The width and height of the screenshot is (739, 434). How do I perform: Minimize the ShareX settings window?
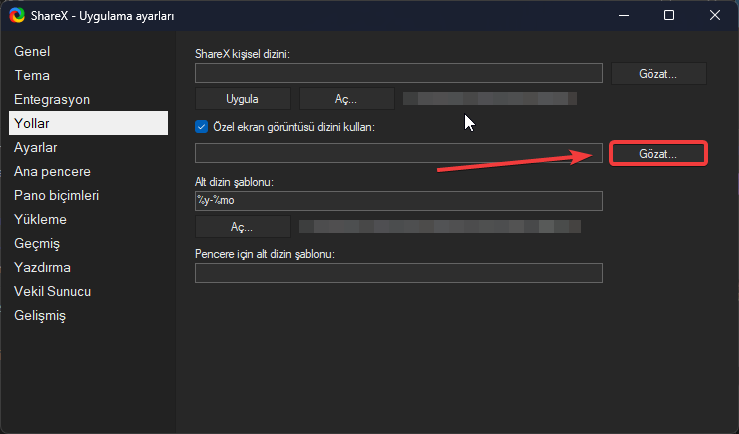624,16
